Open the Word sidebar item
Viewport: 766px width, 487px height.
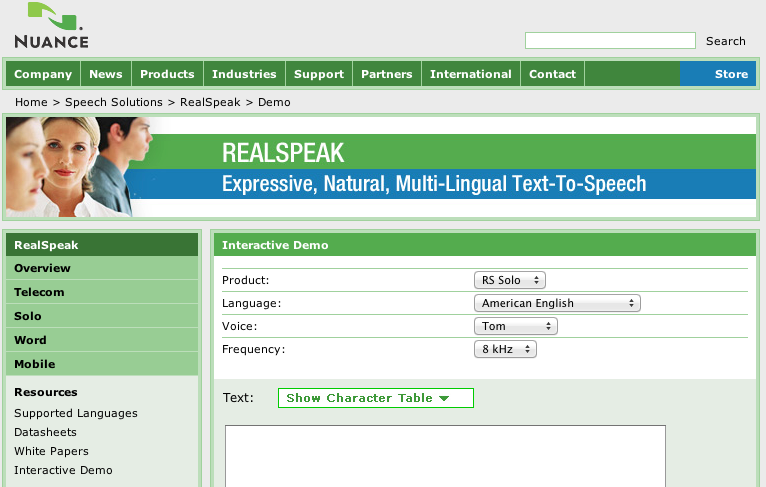tap(102, 340)
